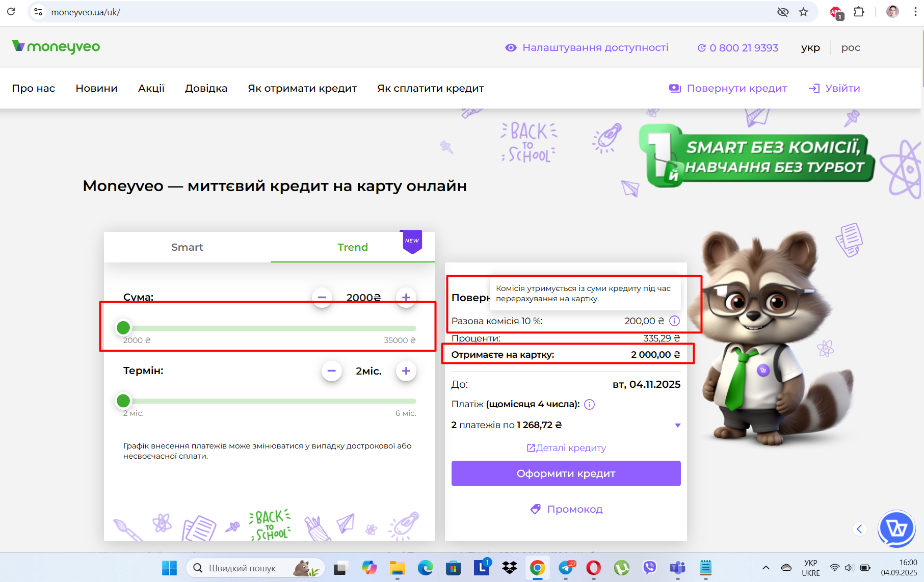Image resolution: width=924 pixels, height=582 pixels.
Task: Click the Повернути кредит wallet icon
Action: click(x=675, y=88)
